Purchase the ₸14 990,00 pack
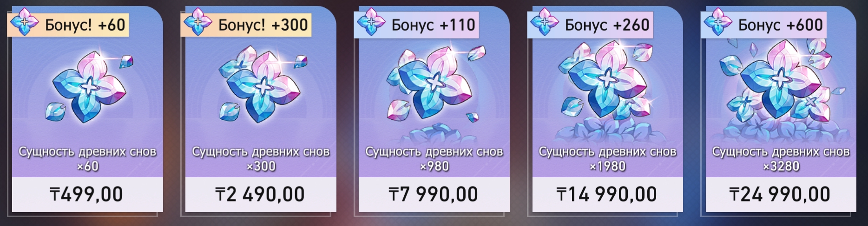 click(607, 194)
